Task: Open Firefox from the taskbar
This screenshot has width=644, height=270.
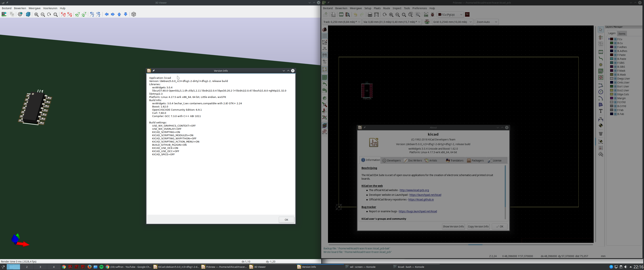Action: [89, 267]
